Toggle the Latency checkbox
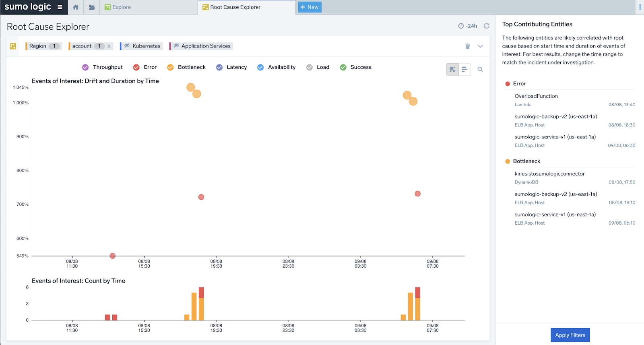This screenshot has height=345, width=644. (x=219, y=67)
